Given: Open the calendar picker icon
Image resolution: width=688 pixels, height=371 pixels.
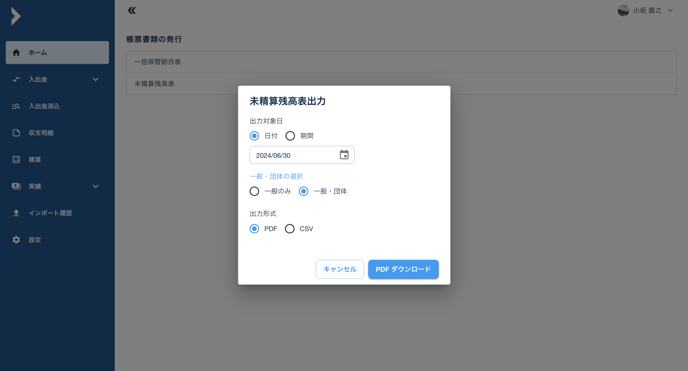Looking at the screenshot, I should 344,155.
